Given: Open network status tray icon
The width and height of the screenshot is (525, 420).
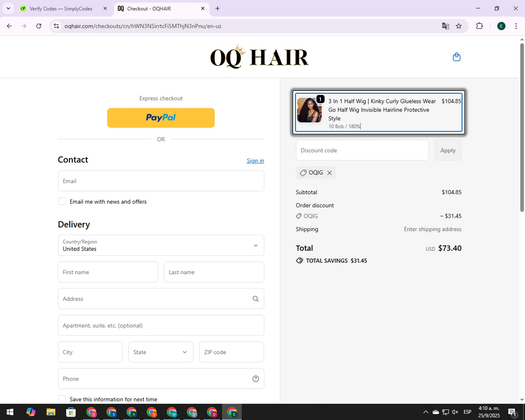Looking at the screenshot, I should point(446,412).
